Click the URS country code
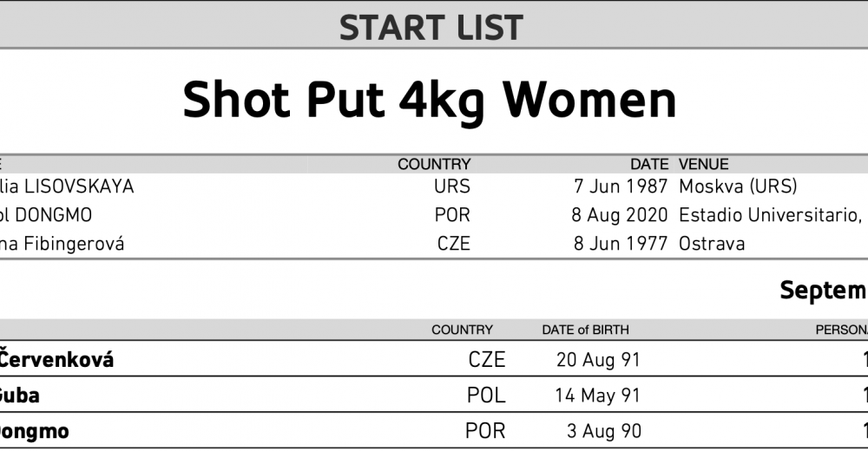The height and width of the screenshot is (451, 868). 452,186
